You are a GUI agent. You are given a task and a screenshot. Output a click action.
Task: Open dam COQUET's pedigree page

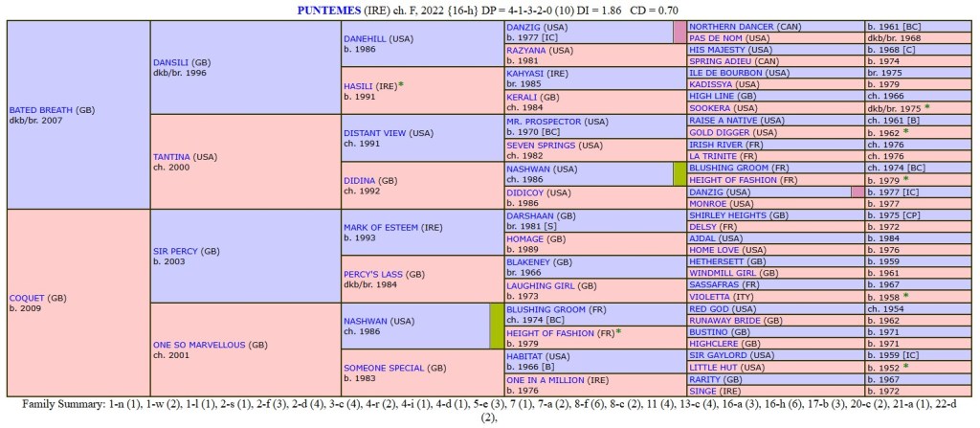[27, 298]
